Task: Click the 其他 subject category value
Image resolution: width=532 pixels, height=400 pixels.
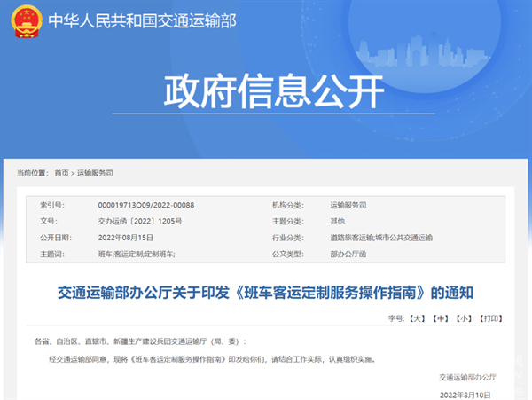Action: click(x=337, y=221)
